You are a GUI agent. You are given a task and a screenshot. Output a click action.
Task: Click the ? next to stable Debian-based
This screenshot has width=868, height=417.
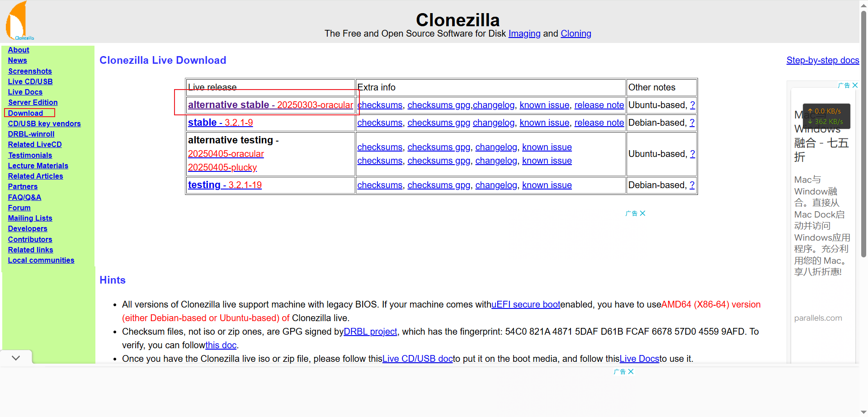pos(692,123)
